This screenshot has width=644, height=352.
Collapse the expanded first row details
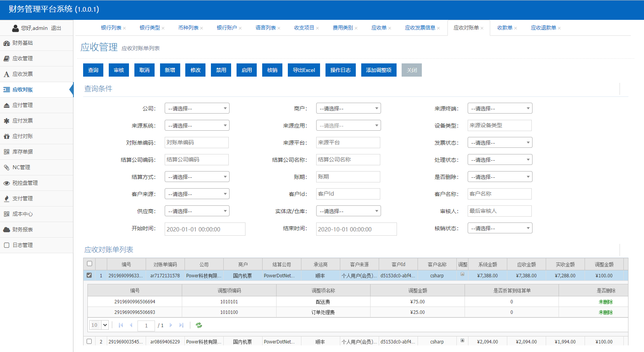click(462, 274)
